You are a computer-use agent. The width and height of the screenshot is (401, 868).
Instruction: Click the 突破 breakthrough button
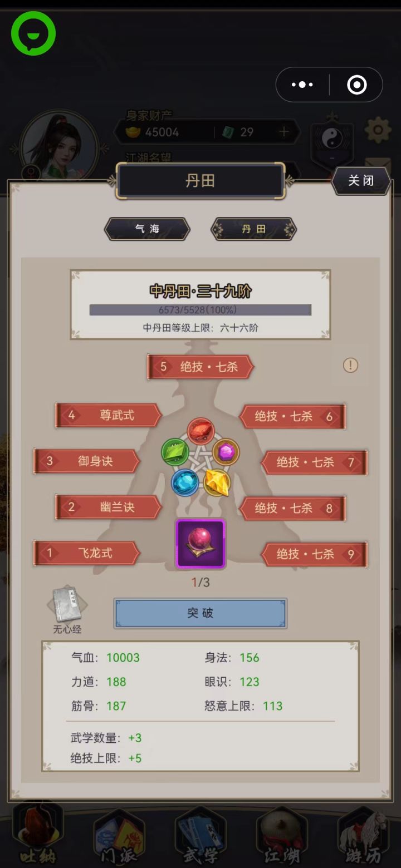(x=200, y=613)
